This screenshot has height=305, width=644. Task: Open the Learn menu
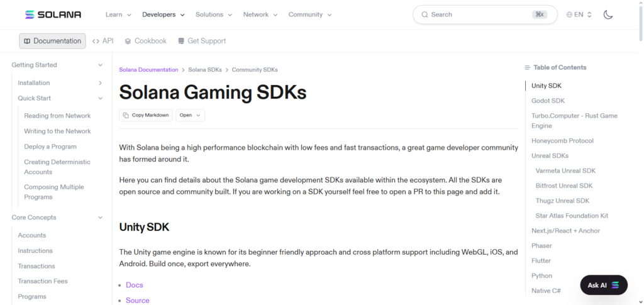pos(118,14)
